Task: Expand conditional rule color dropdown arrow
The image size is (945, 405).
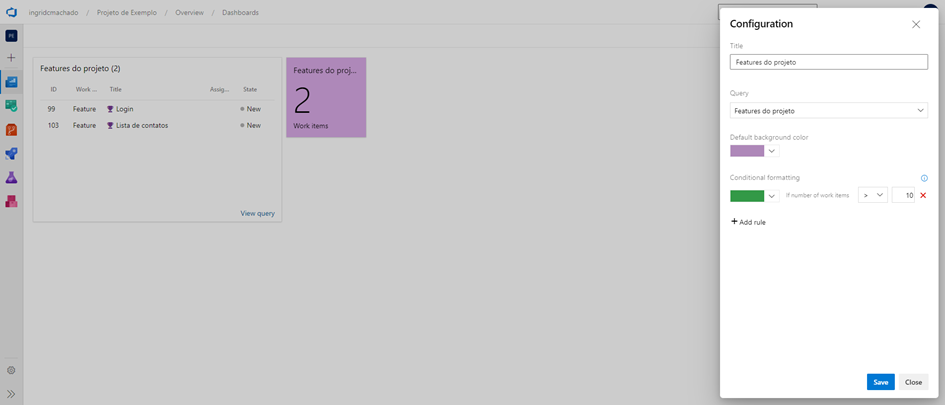Action: pyautogui.click(x=771, y=196)
